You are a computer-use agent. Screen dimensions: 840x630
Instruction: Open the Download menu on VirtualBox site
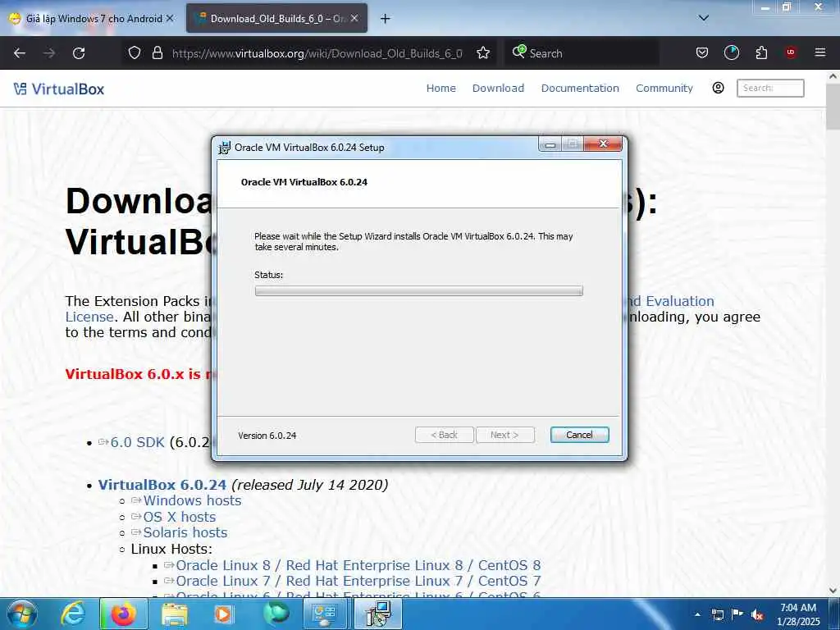pyautogui.click(x=498, y=89)
